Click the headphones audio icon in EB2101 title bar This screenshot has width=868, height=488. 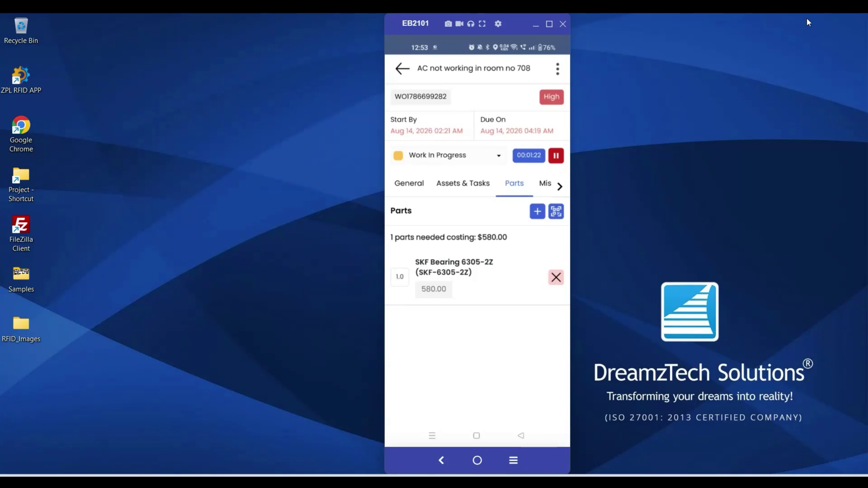[x=471, y=24]
